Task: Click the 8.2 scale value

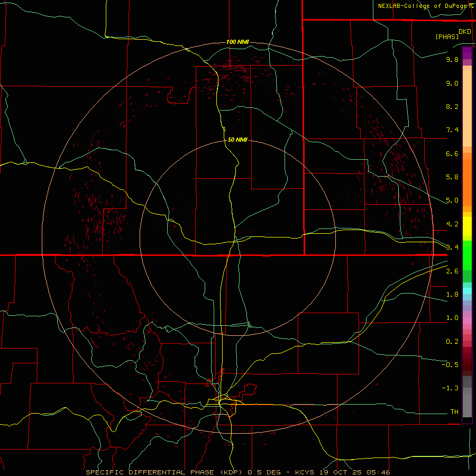Action: pyautogui.click(x=452, y=107)
